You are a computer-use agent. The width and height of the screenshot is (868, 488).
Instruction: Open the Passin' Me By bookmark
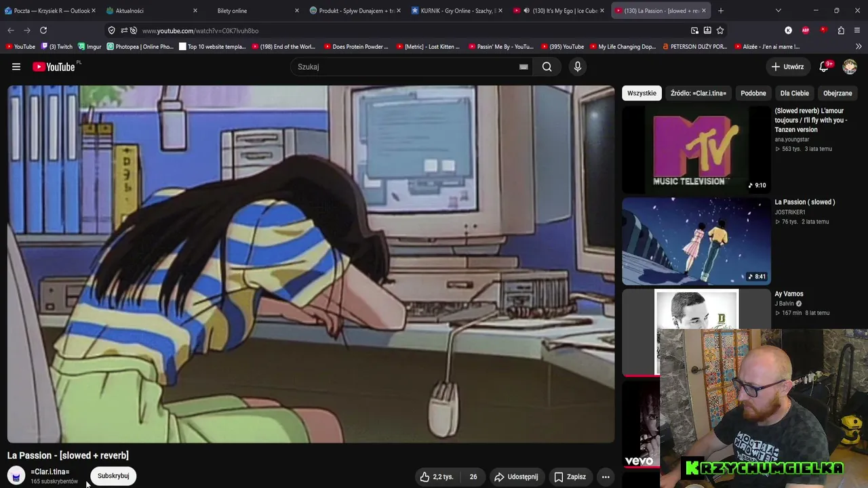500,47
